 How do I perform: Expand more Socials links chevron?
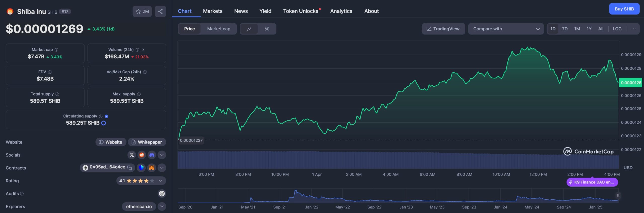(162, 155)
